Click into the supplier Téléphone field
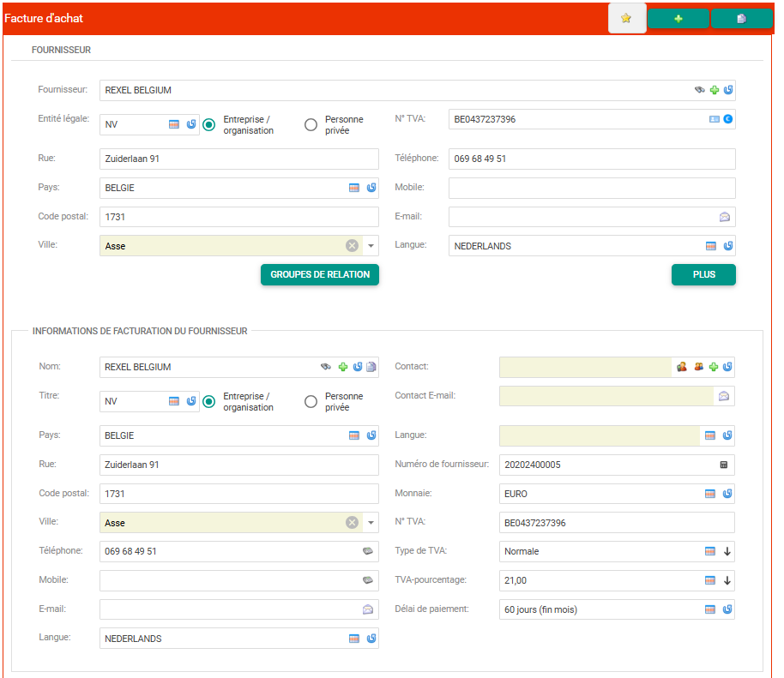 [592, 159]
